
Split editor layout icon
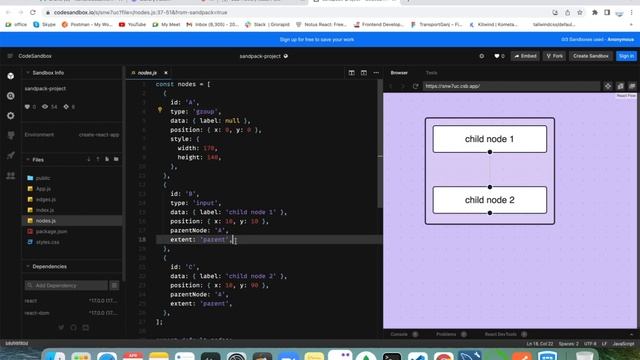(x=351, y=73)
